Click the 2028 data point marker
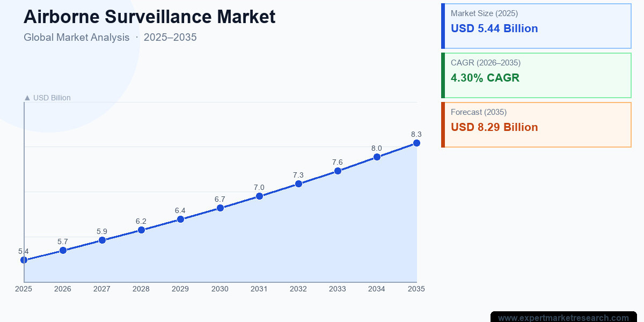 pyautogui.click(x=141, y=230)
